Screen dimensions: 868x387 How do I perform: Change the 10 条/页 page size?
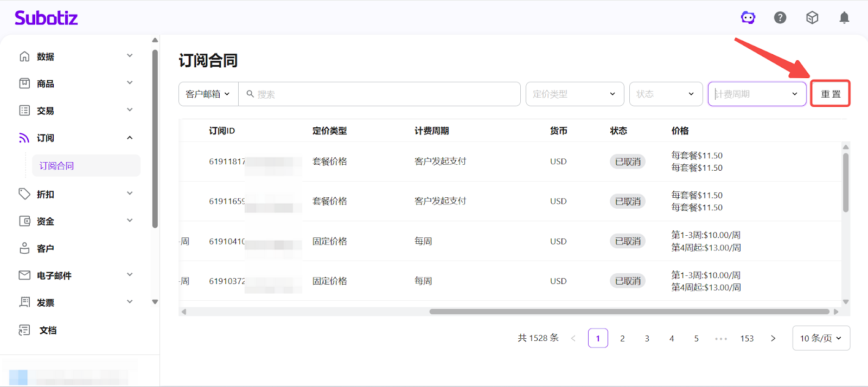(821, 338)
